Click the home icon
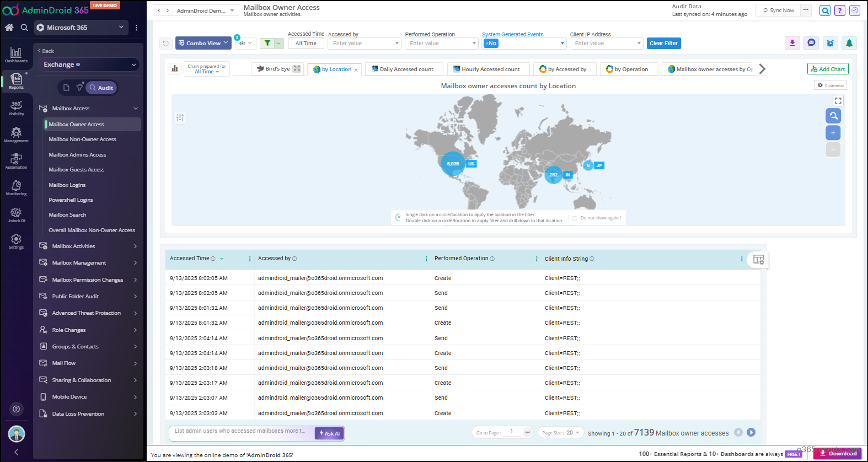 pyautogui.click(x=9, y=28)
